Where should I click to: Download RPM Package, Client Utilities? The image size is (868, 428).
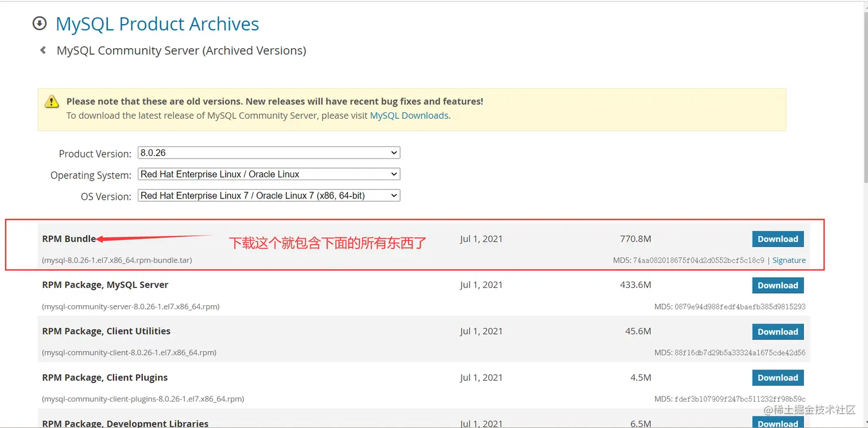click(x=778, y=332)
